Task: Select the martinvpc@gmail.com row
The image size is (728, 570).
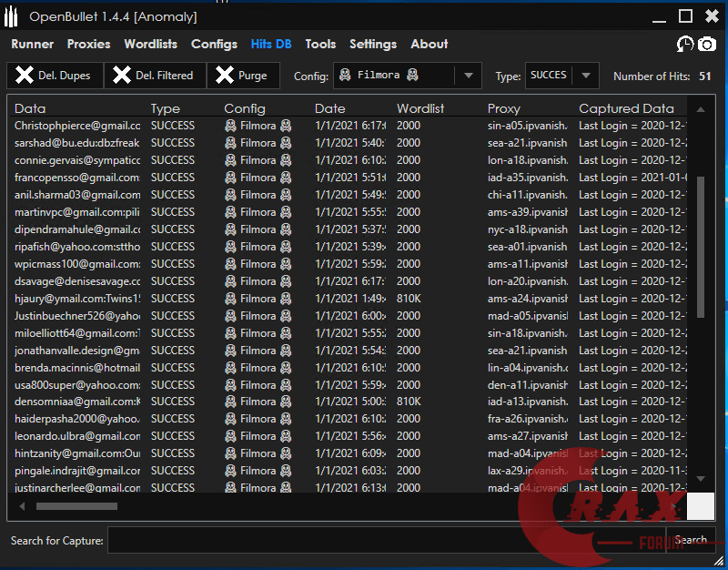Action: [x=349, y=212]
